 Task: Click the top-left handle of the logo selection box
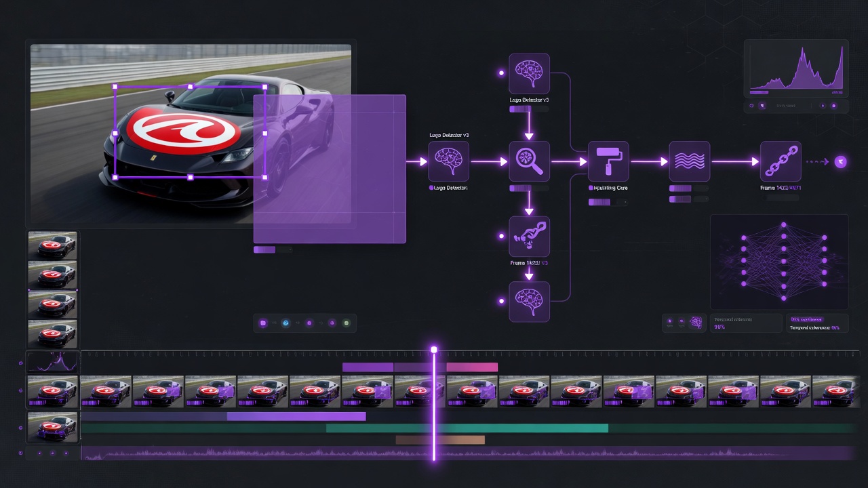point(115,87)
